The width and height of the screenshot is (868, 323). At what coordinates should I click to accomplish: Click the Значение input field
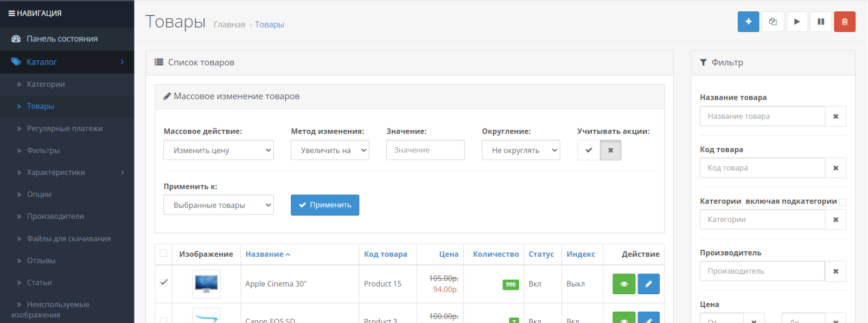(x=425, y=150)
